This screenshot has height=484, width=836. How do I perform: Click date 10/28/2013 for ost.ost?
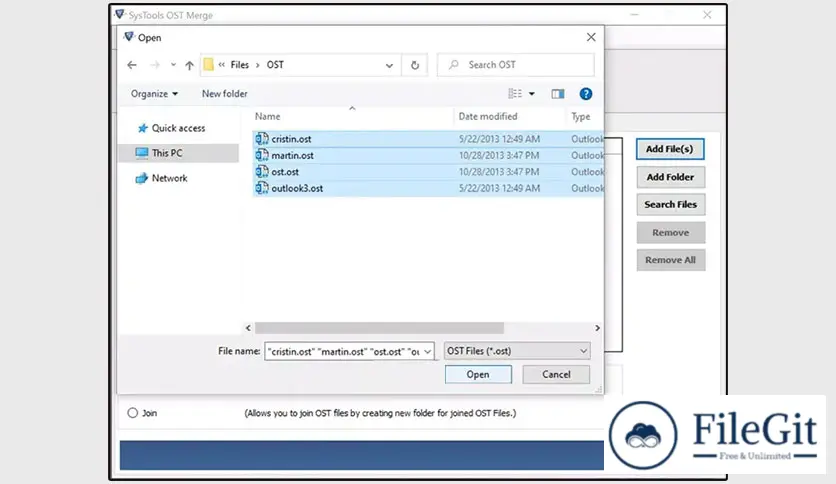pos(499,172)
